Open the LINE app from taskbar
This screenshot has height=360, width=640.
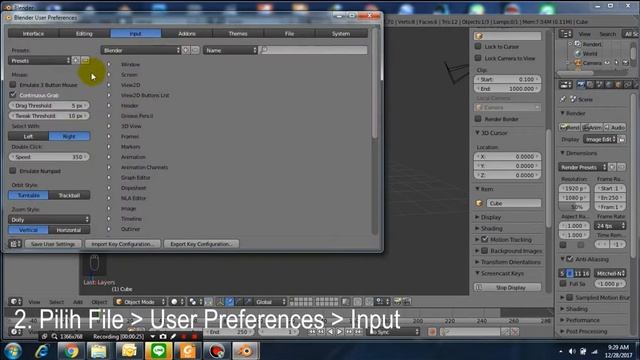(158, 351)
